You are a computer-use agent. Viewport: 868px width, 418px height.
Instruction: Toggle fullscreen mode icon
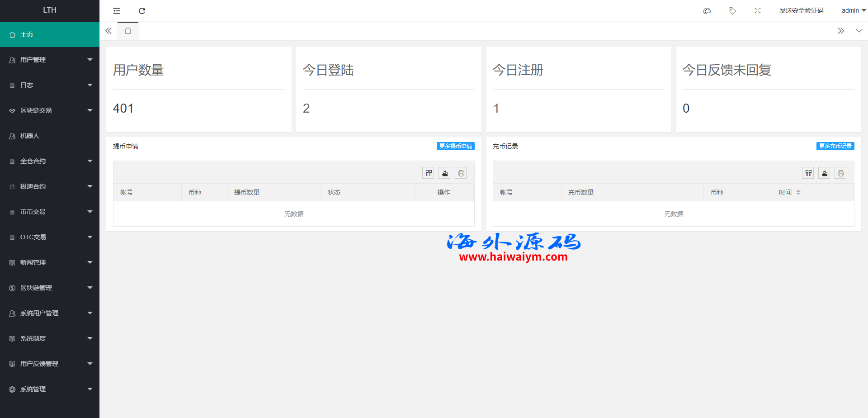(x=758, y=11)
